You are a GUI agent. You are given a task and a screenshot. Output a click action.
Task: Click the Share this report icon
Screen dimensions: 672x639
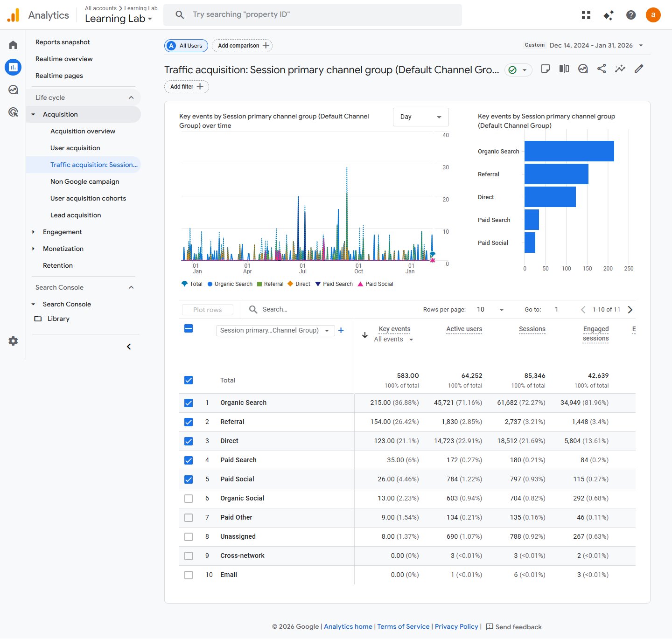(x=602, y=69)
